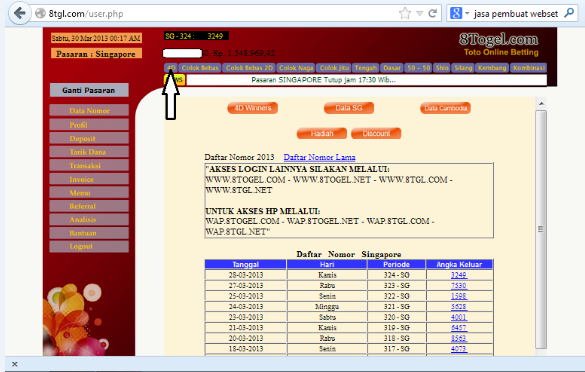Open Deposit in the sidebar menu
The width and height of the screenshot is (585, 372).
(x=89, y=138)
